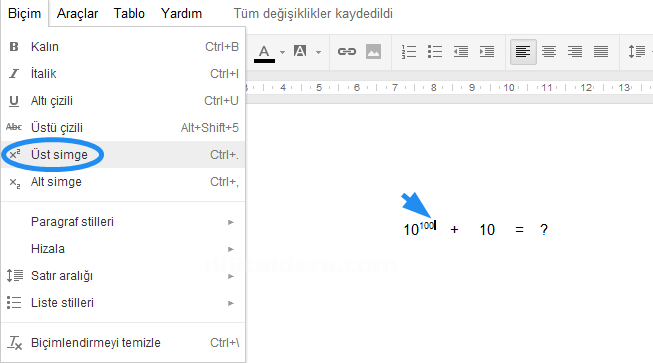Open the Tablo menu
The image size is (653, 363).
click(129, 13)
